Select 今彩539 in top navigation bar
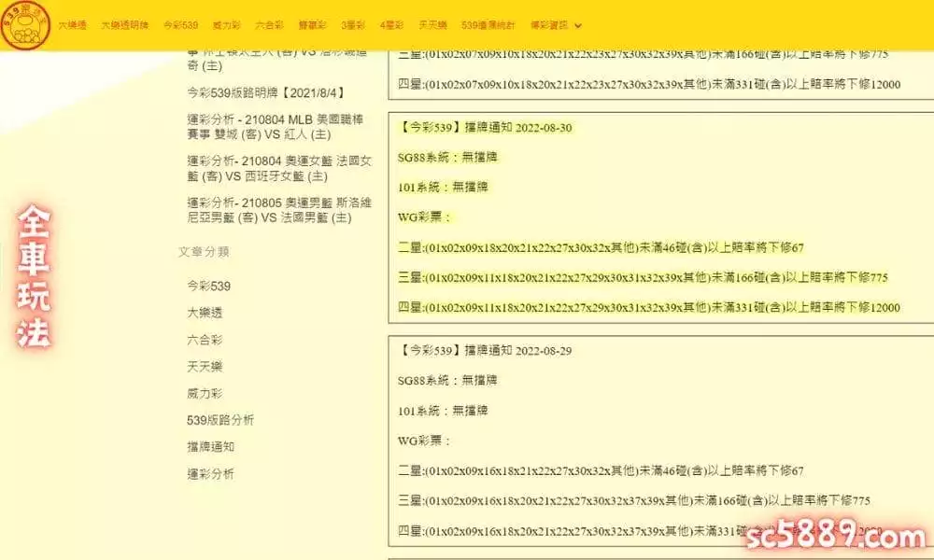934x560 pixels. (x=180, y=25)
